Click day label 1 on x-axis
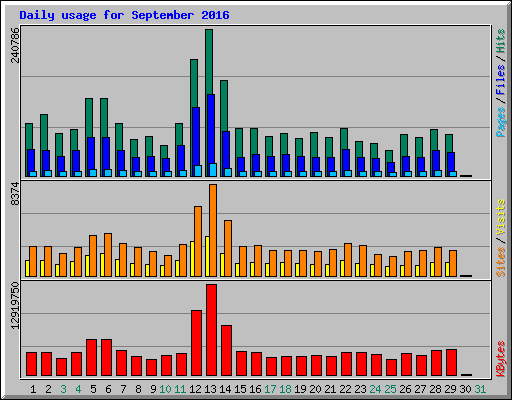512x400 pixels. point(33,389)
